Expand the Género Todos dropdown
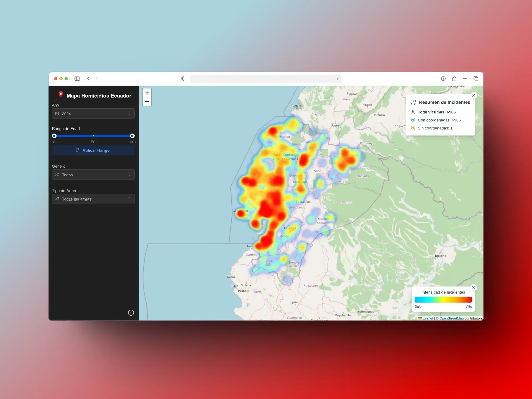532x399 pixels. pos(93,175)
